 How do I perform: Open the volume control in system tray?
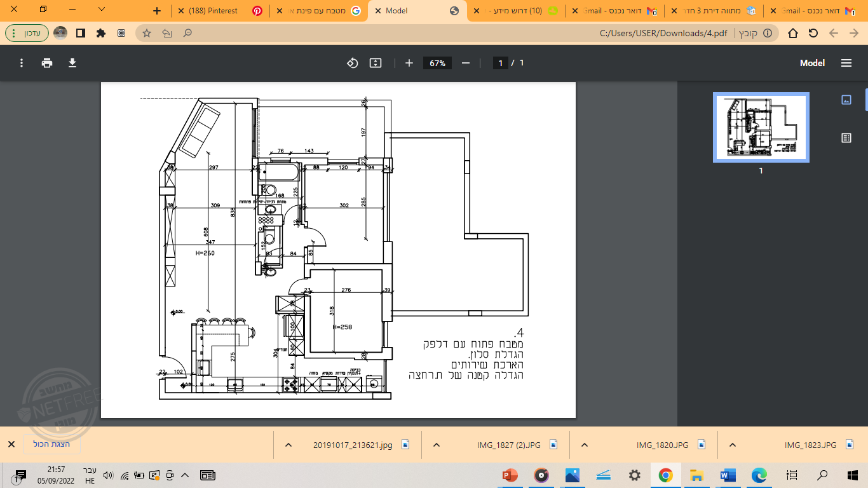[107, 475]
